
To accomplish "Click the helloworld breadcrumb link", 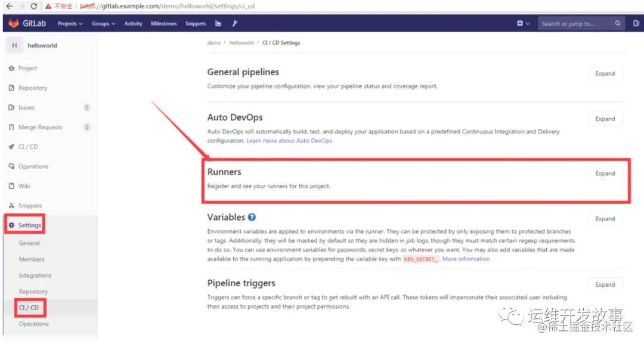I will coord(241,43).
